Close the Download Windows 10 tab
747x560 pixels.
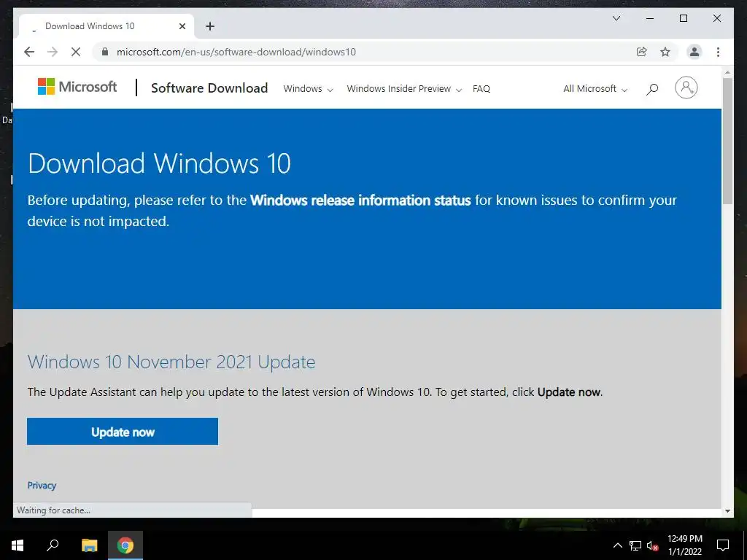tap(182, 26)
